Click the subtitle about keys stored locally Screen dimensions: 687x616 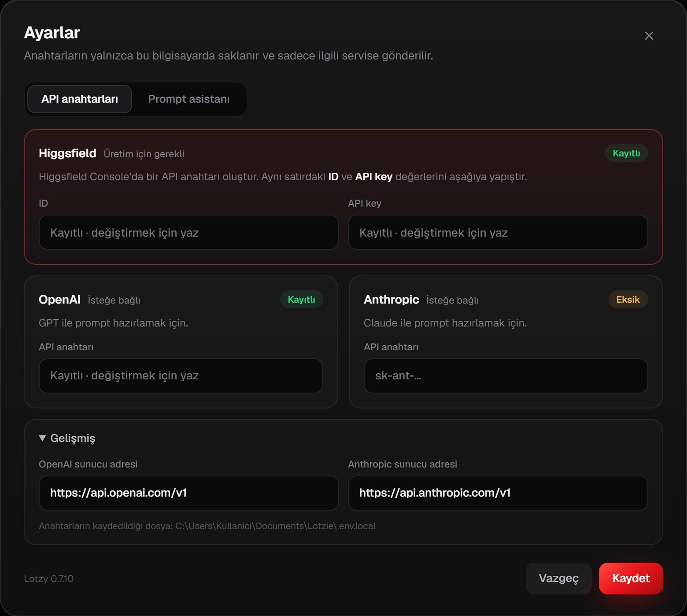click(229, 56)
